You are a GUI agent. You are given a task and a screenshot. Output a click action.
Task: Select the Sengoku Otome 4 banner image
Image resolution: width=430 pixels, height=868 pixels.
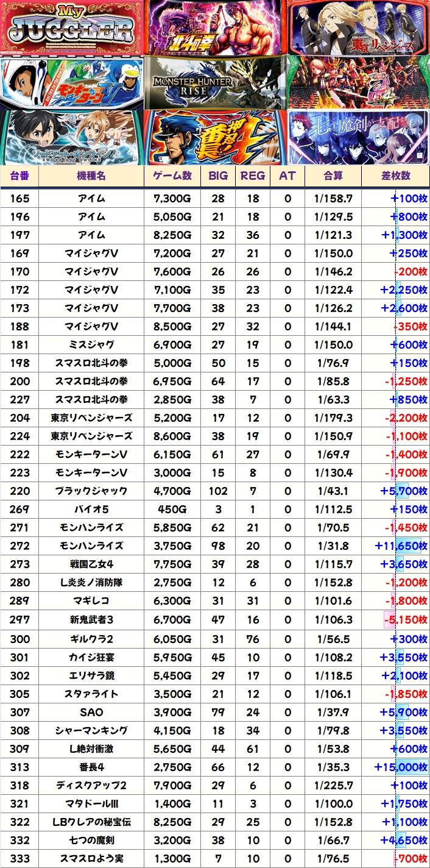(x=358, y=82)
